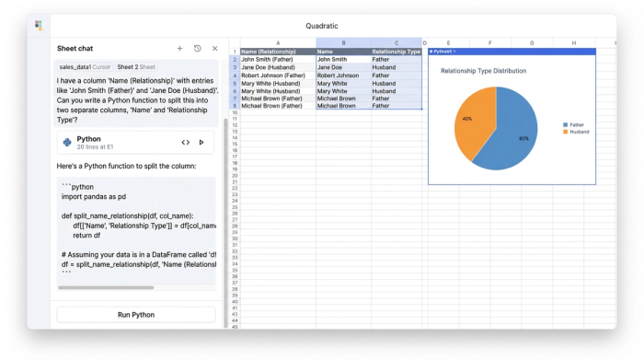
Task: Click the 'Husband' legend label
Action: click(x=579, y=132)
